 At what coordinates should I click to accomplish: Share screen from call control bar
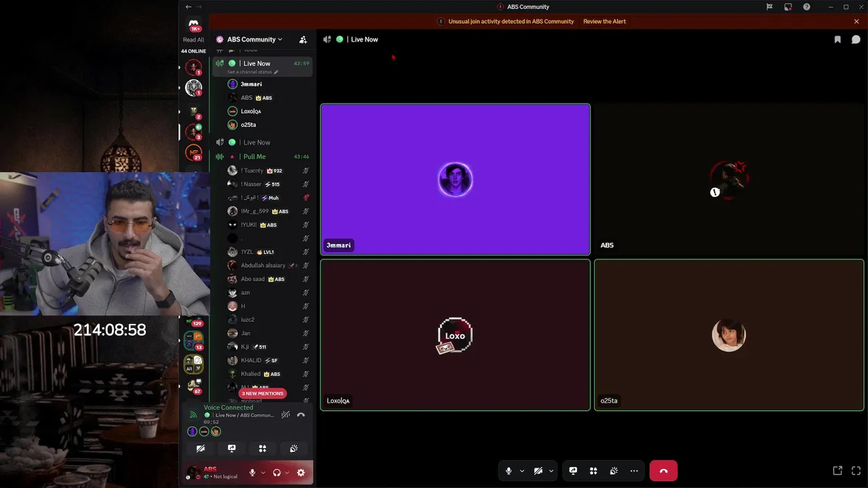pos(573,471)
